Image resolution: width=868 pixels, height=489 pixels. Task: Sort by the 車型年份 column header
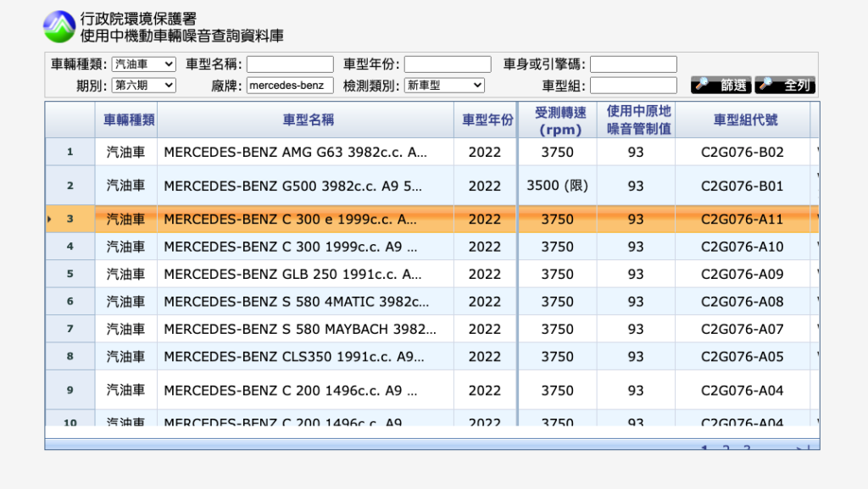tap(487, 120)
